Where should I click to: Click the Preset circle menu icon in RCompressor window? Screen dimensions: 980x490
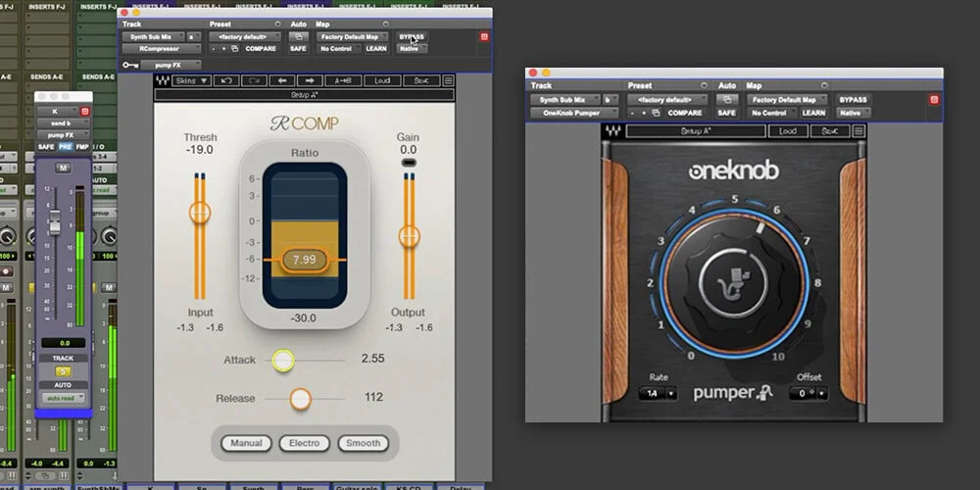coord(277,24)
